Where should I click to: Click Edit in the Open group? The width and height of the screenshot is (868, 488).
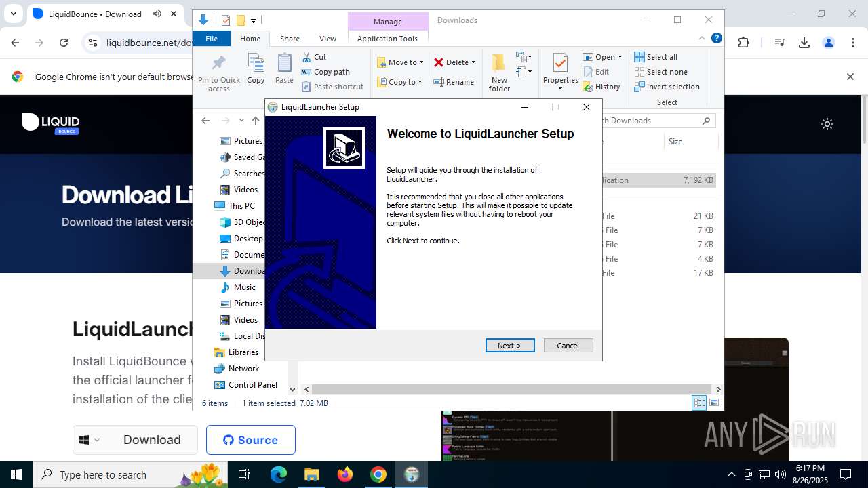(595, 72)
